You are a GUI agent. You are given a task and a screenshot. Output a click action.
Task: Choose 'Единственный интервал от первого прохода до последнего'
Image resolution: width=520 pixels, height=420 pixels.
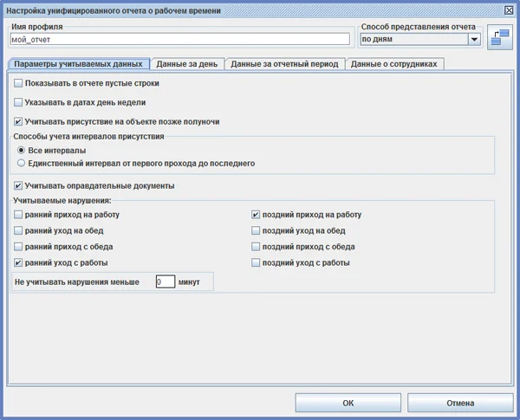(22, 163)
